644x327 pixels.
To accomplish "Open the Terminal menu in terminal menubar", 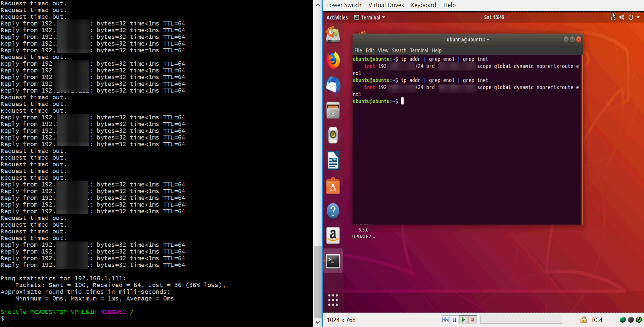I will (x=419, y=50).
